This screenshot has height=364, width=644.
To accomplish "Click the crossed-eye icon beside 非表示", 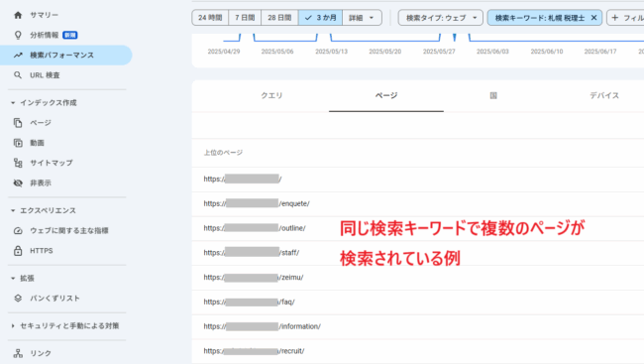I will [18, 183].
